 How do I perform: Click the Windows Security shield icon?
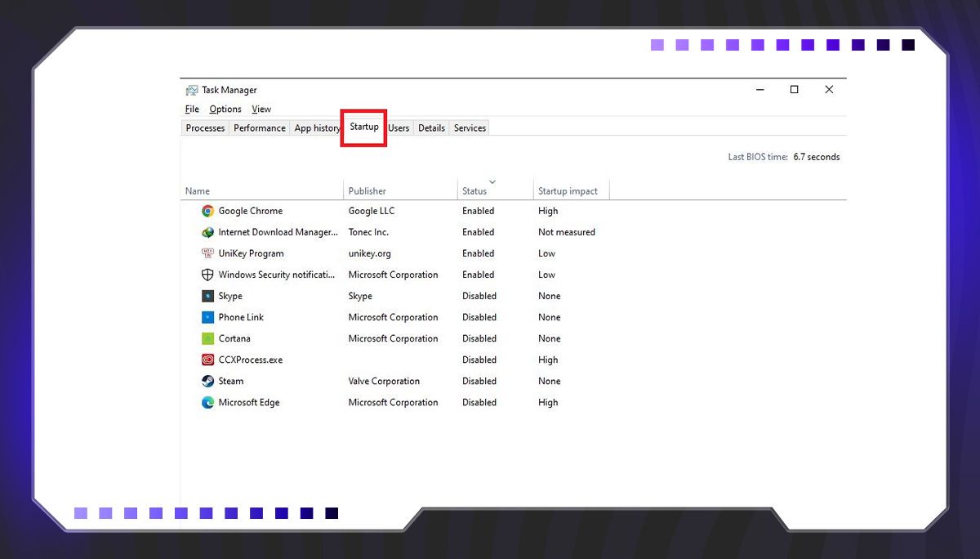click(207, 275)
